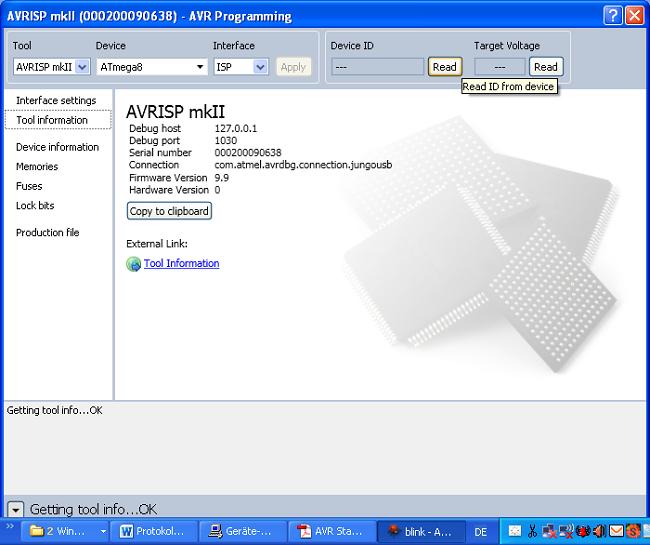This screenshot has width=650, height=545.
Task: Click the help question mark in the title bar
Action: pyautogui.click(x=613, y=16)
